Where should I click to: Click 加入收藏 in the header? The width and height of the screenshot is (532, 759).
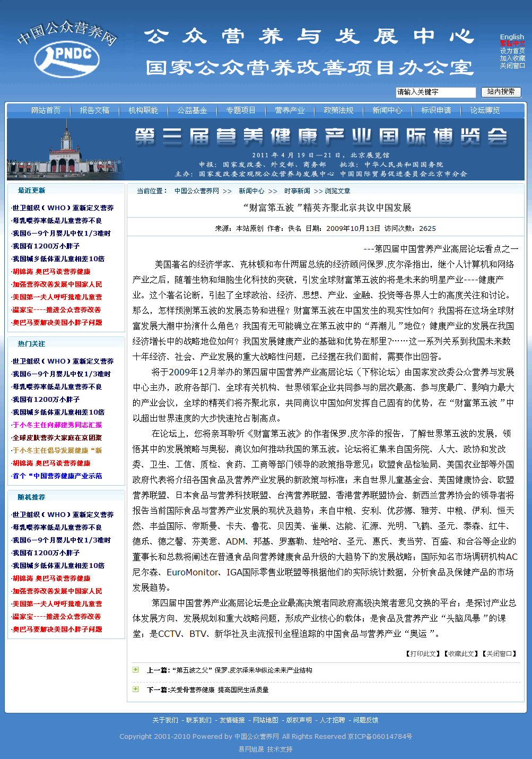click(512, 58)
